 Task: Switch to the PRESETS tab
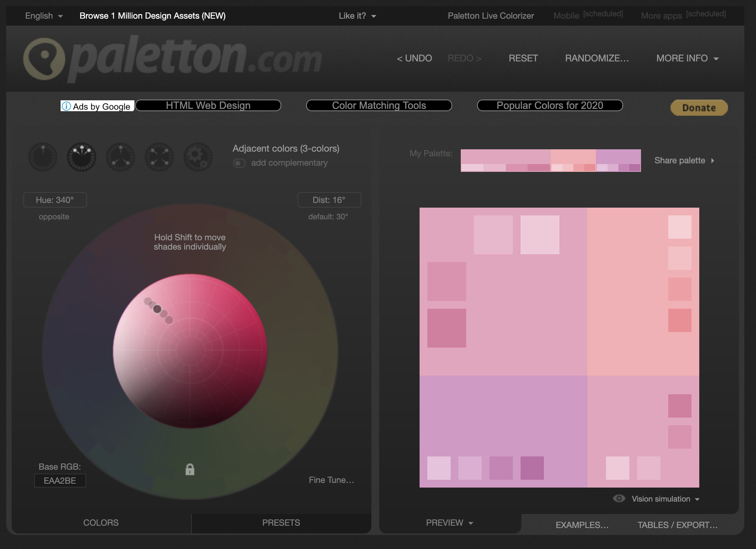coord(281,523)
